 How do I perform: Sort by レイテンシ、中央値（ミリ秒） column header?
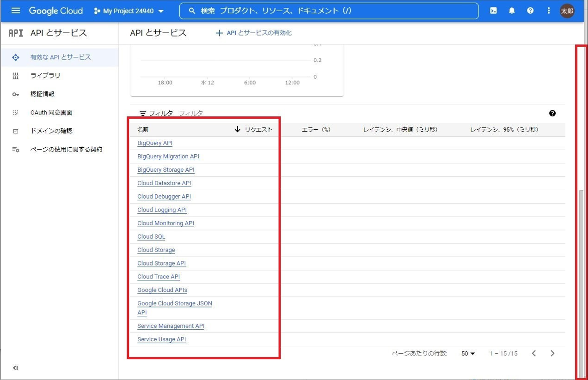pyautogui.click(x=400, y=130)
